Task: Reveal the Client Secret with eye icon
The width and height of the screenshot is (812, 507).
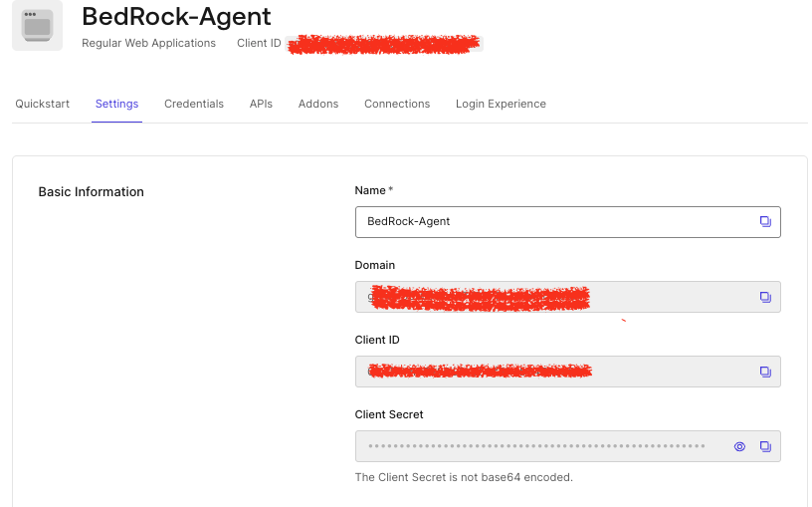Action: tap(739, 446)
